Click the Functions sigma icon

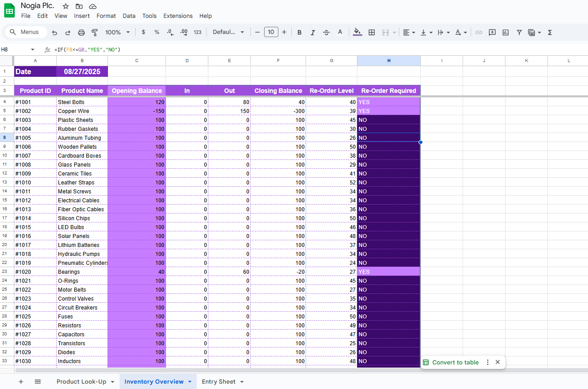(550, 32)
